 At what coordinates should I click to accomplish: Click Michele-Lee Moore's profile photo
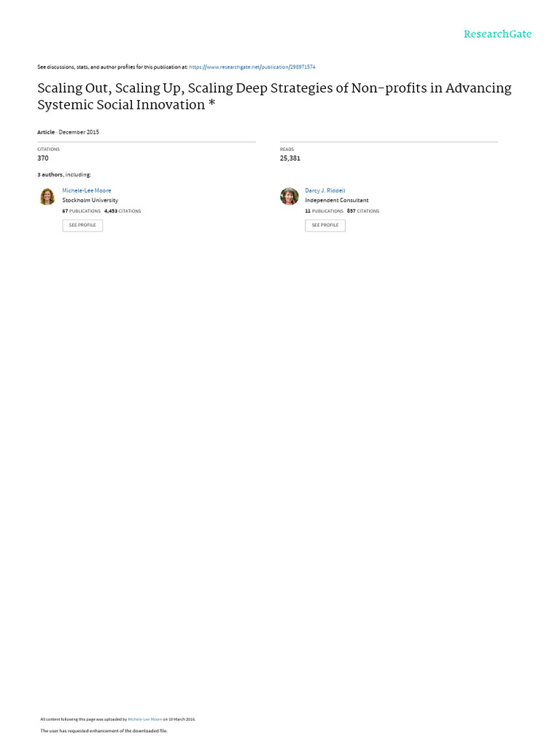click(x=47, y=196)
